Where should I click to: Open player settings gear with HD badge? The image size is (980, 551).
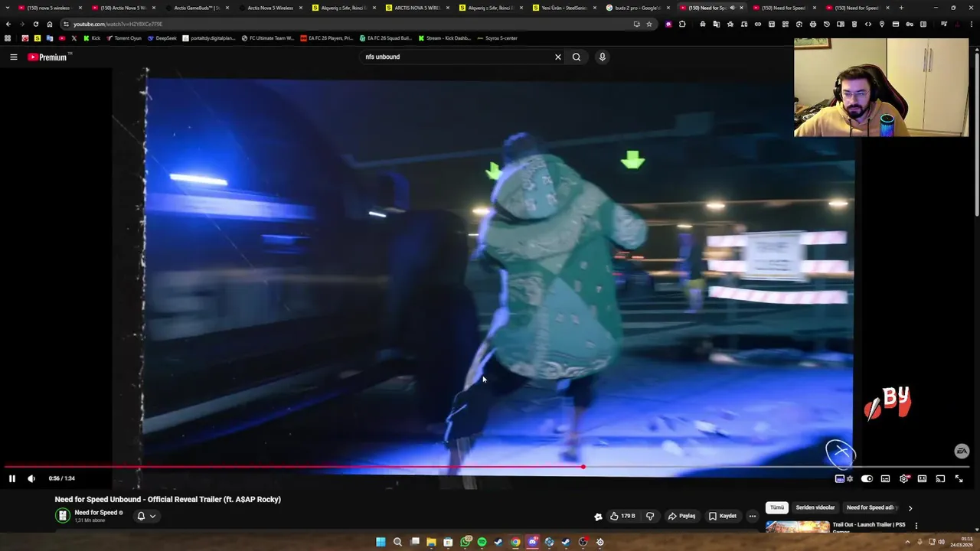(904, 479)
